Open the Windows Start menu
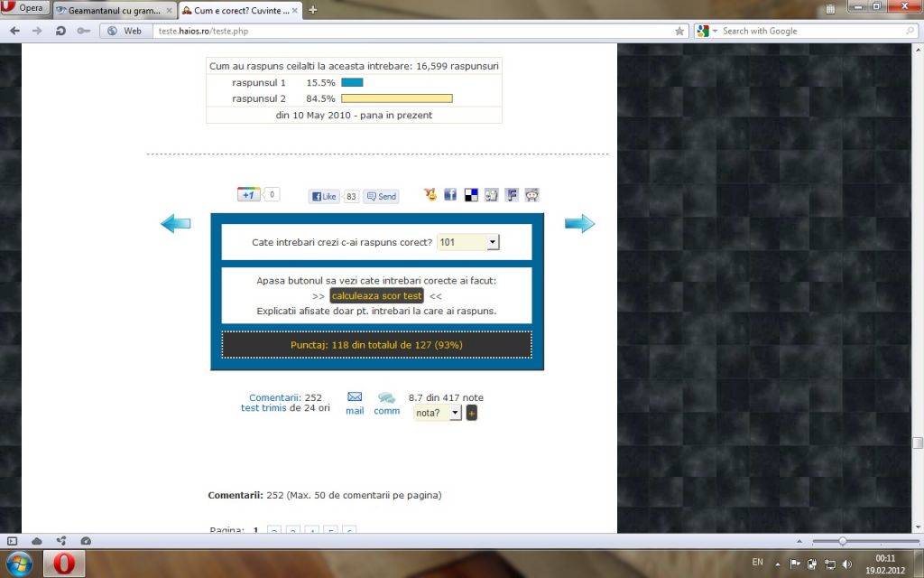The image size is (924, 578). (18, 564)
